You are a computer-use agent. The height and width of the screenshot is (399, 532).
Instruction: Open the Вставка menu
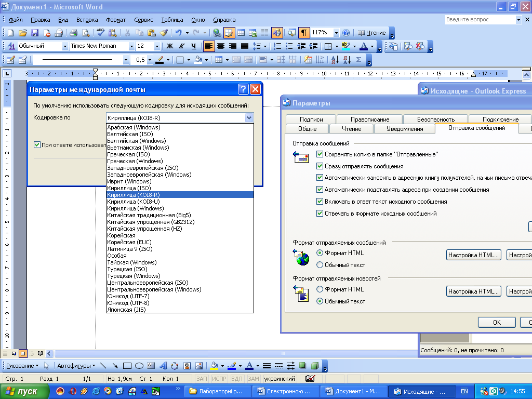[x=87, y=20]
